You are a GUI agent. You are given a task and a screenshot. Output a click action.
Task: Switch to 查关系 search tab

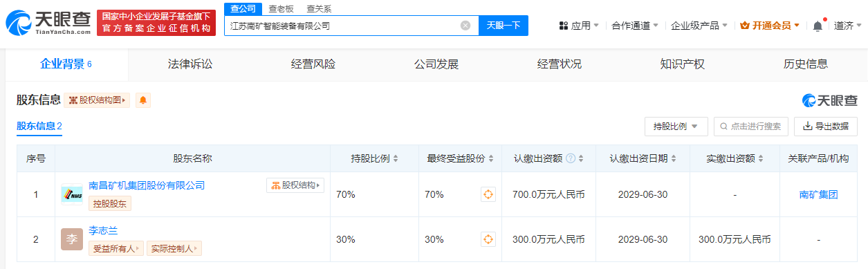click(x=318, y=8)
